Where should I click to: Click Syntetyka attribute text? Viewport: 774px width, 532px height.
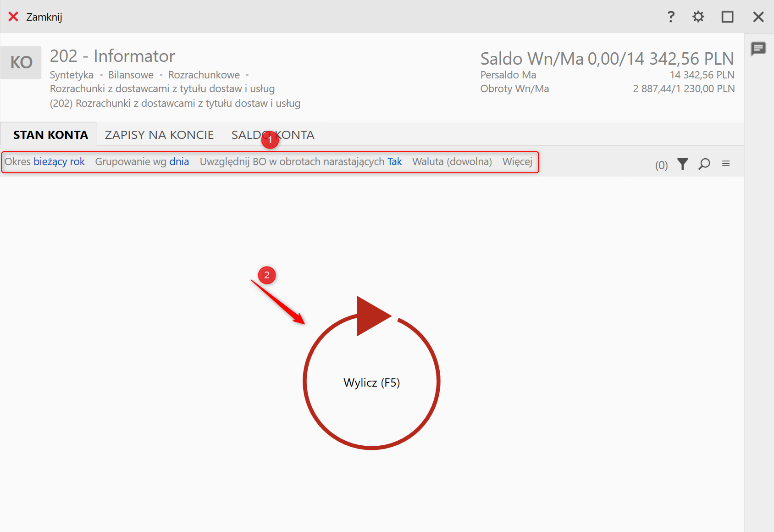(x=72, y=75)
